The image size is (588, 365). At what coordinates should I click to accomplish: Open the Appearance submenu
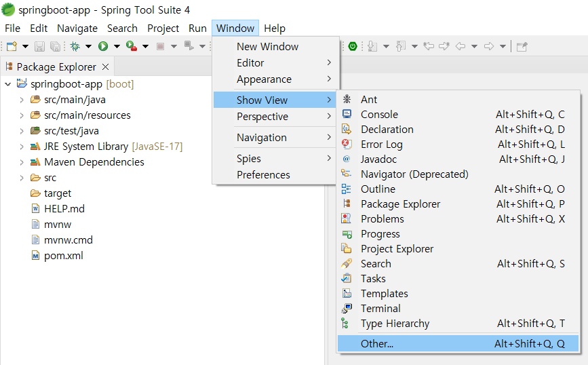[275, 79]
